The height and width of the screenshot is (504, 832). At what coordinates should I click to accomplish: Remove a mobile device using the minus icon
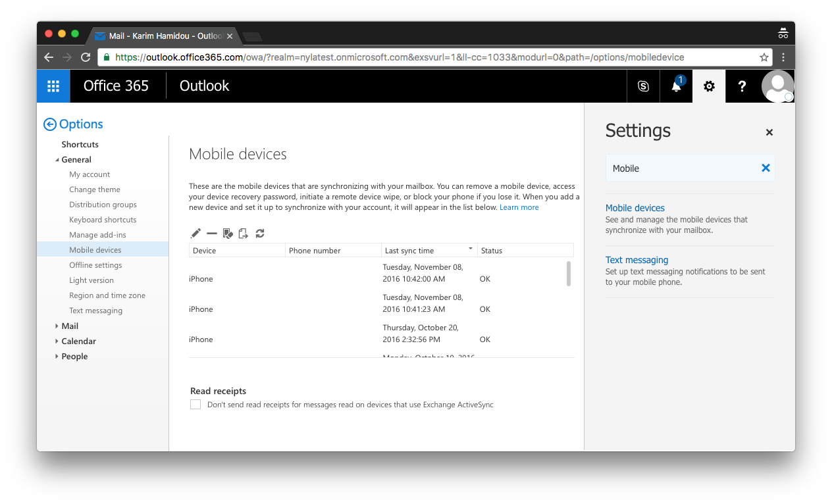[x=211, y=233]
